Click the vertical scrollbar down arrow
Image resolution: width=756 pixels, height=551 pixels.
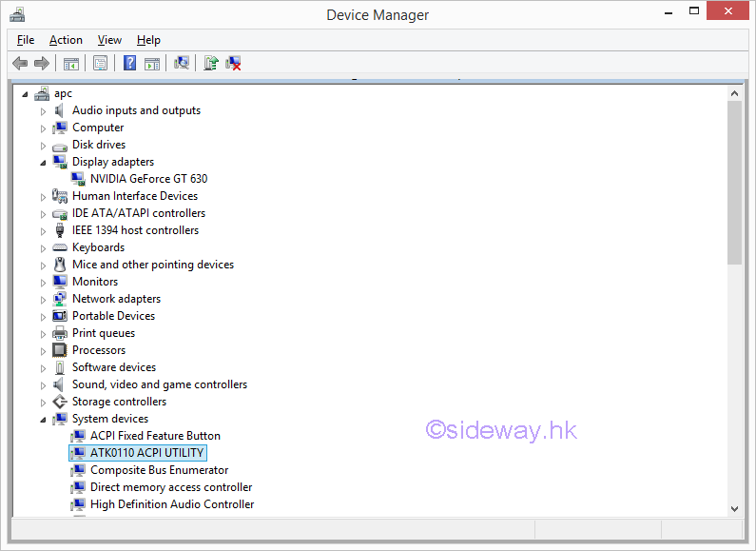coord(734,509)
